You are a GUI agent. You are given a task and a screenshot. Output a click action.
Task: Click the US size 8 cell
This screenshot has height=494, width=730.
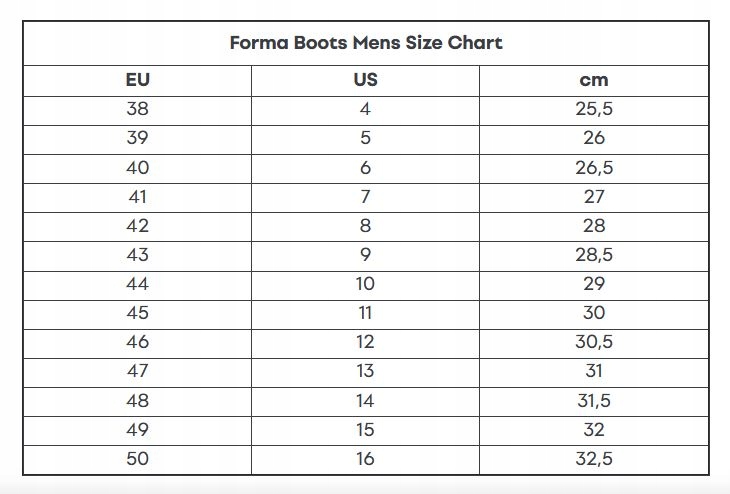click(x=365, y=226)
